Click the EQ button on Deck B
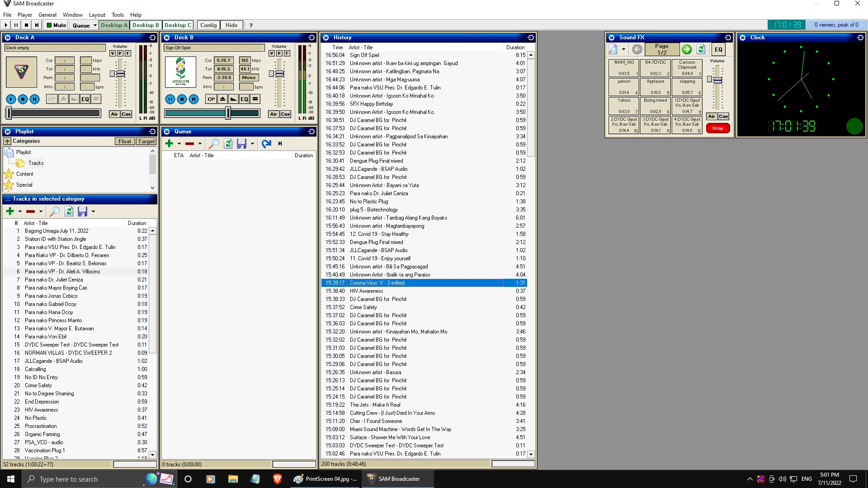This screenshot has height=488, width=868. 244,99
